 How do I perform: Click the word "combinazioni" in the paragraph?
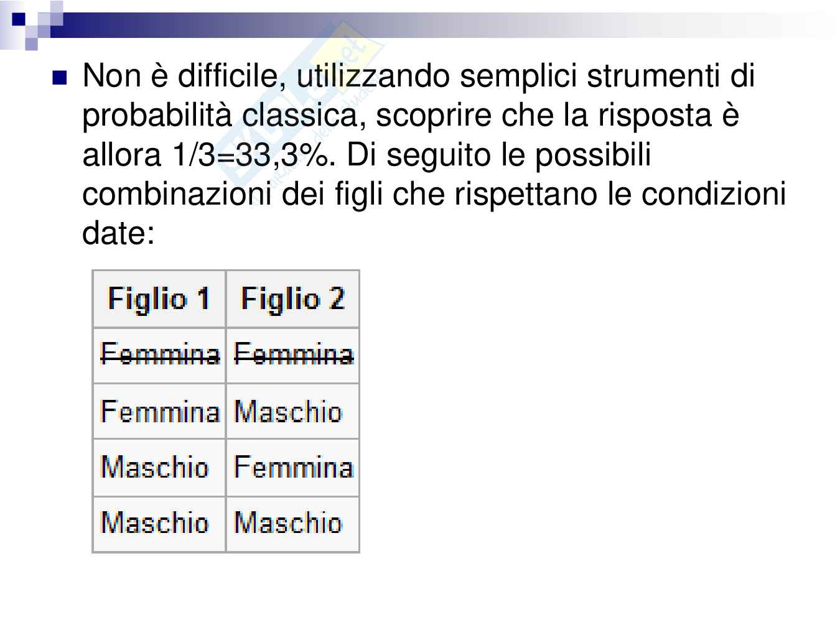[x=177, y=194]
